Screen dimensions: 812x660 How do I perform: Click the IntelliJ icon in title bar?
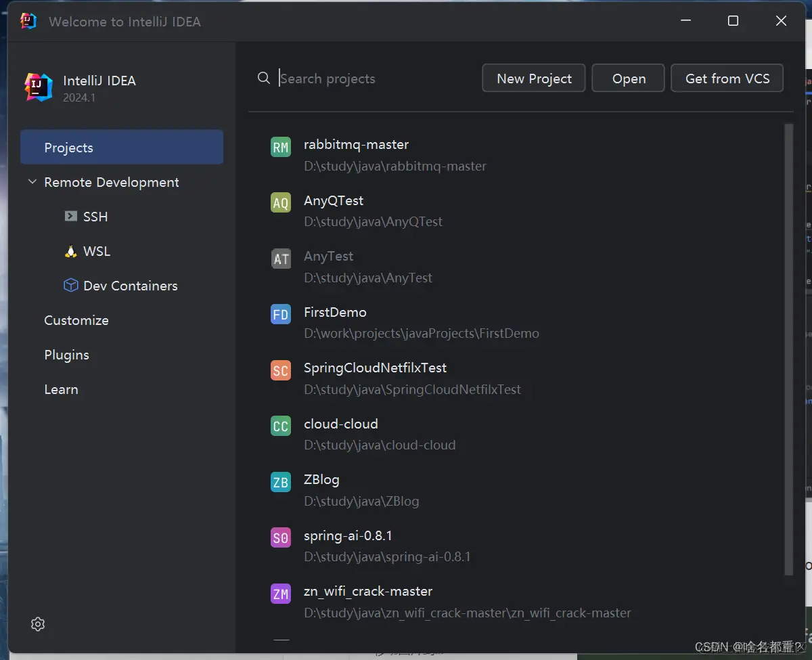tap(28, 21)
